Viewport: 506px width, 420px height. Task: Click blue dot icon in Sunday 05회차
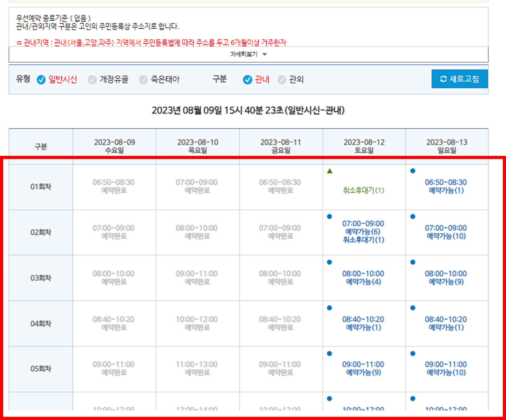413,353
